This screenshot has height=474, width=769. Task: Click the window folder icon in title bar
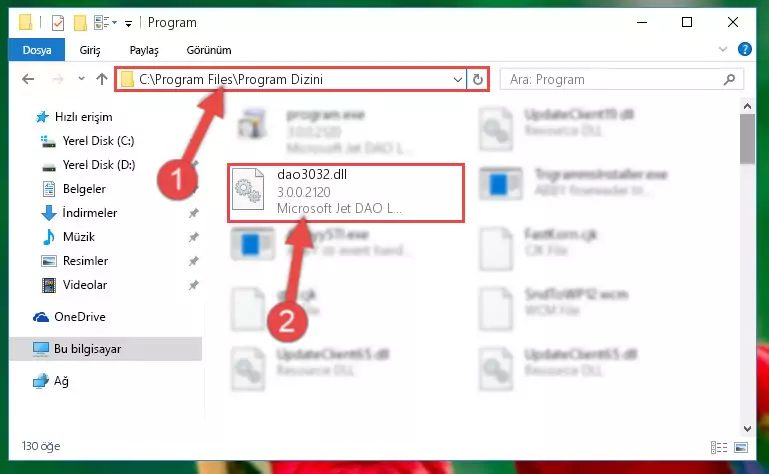[26, 23]
